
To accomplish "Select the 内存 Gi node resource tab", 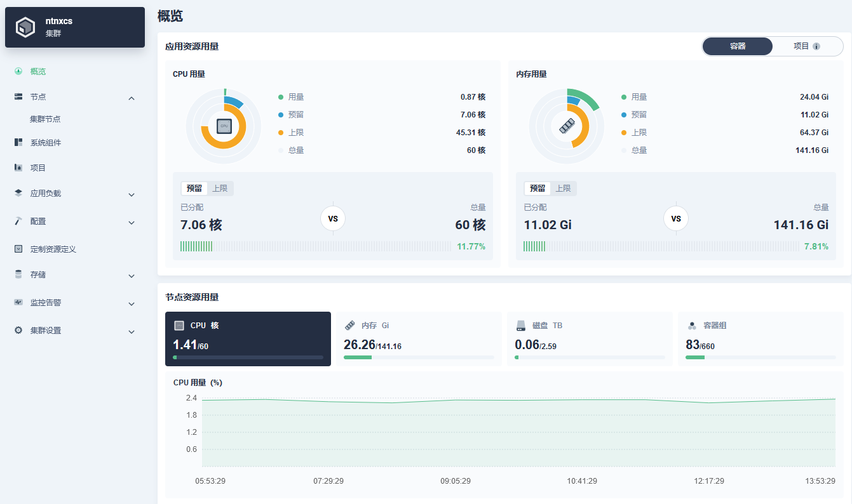I will 419,339.
